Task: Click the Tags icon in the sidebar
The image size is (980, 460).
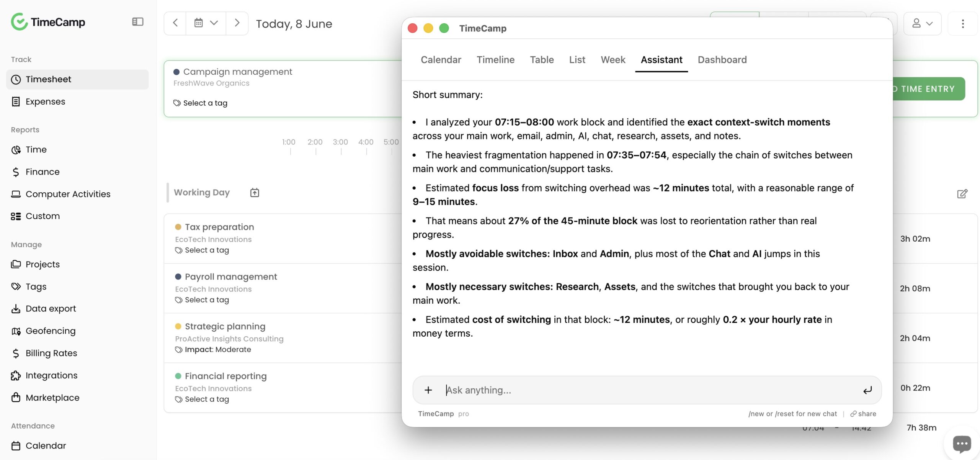Action: 16,286
